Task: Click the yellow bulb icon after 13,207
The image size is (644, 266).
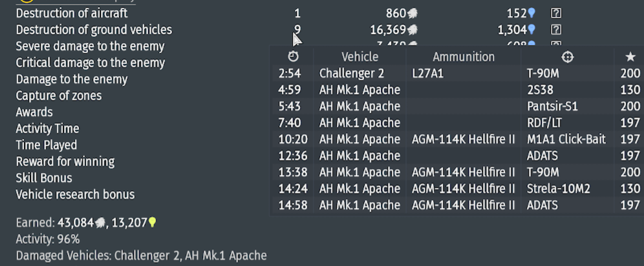Action: [x=153, y=223]
